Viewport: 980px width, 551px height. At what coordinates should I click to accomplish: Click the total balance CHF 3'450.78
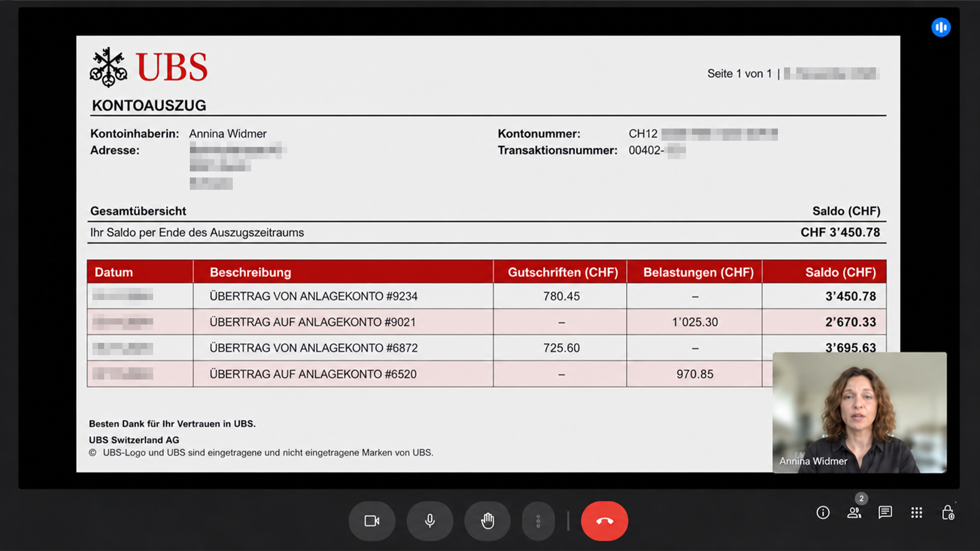coord(840,233)
